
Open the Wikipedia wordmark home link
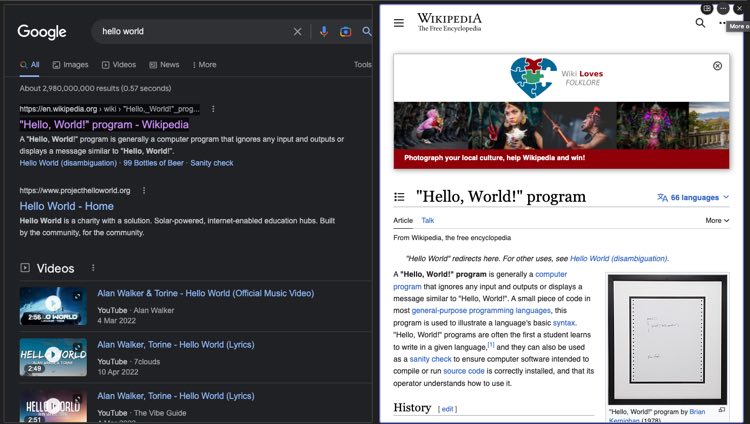(x=449, y=22)
